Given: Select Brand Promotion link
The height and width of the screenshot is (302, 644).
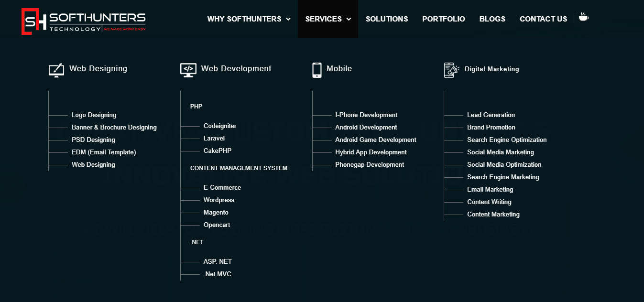Looking at the screenshot, I should pyautogui.click(x=491, y=128).
